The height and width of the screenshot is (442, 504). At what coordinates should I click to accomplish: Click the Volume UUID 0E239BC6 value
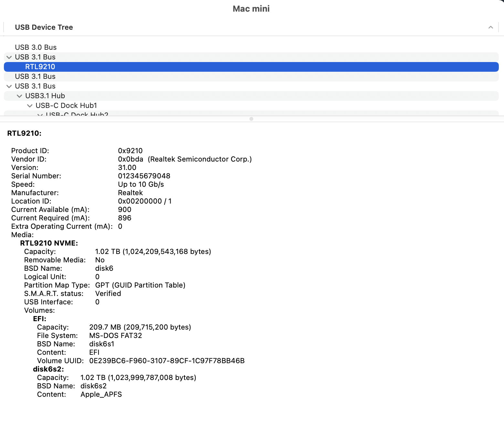(167, 361)
